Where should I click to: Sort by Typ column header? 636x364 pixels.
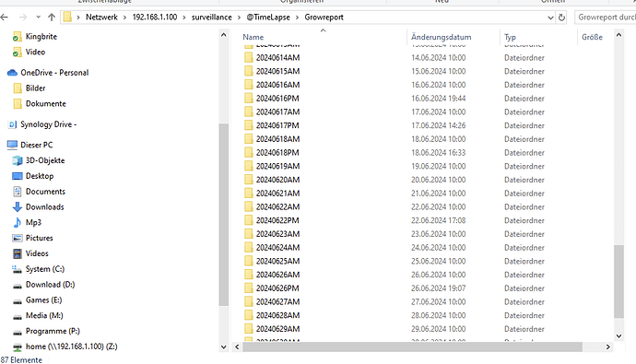coord(510,37)
